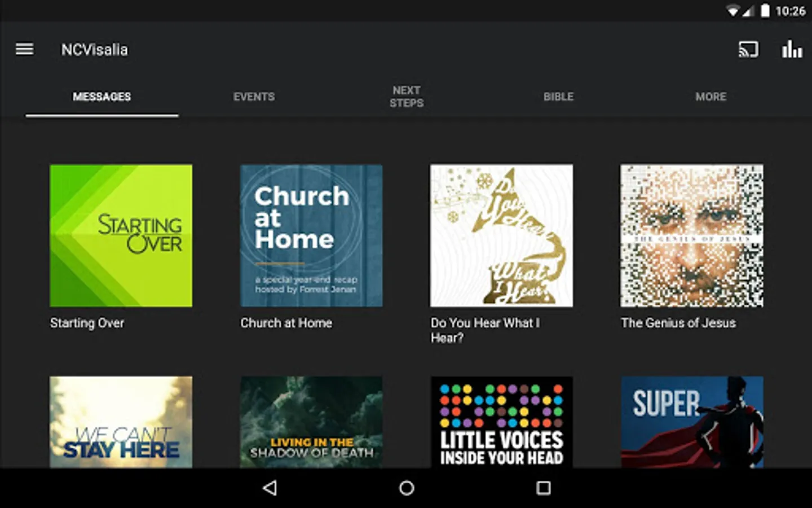Tap the Android home button
The width and height of the screenshot is (812, 508).
coord(407,488)
